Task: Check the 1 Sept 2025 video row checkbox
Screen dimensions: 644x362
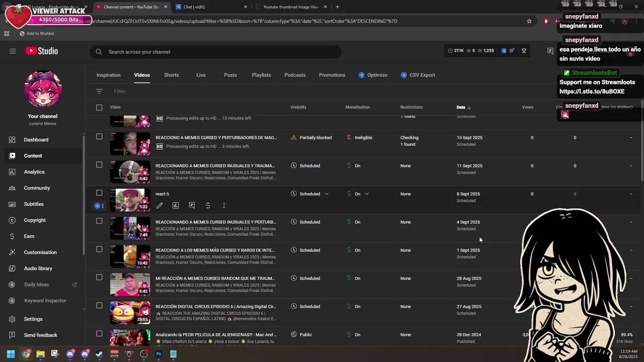Action: (x=99, y=249)
